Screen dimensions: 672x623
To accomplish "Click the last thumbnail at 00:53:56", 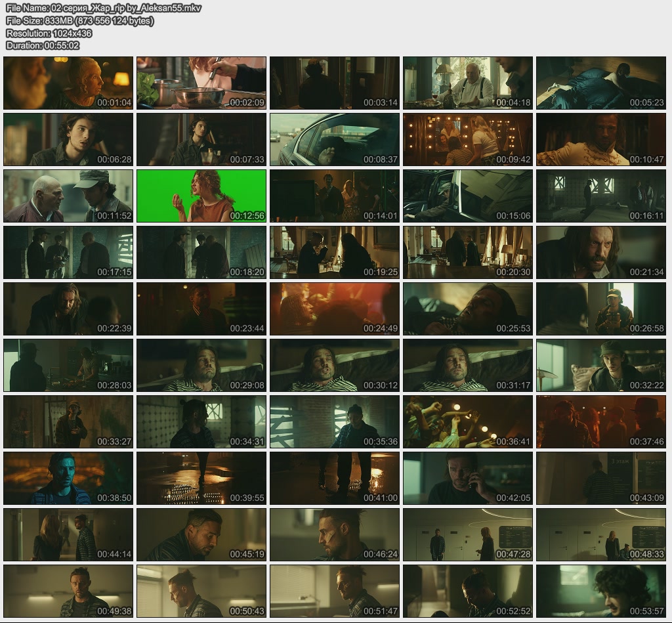I will 601,591.
